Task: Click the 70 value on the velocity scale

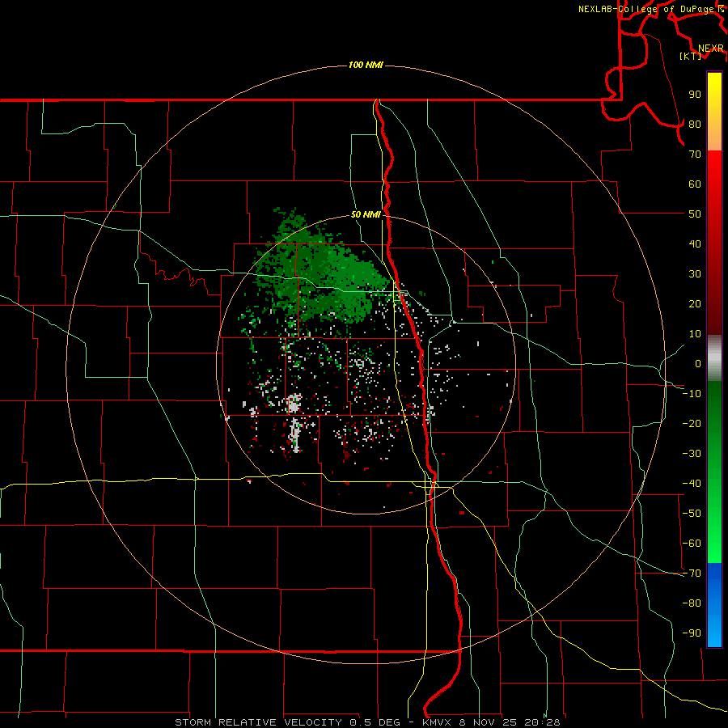Action: coord(695,154)
